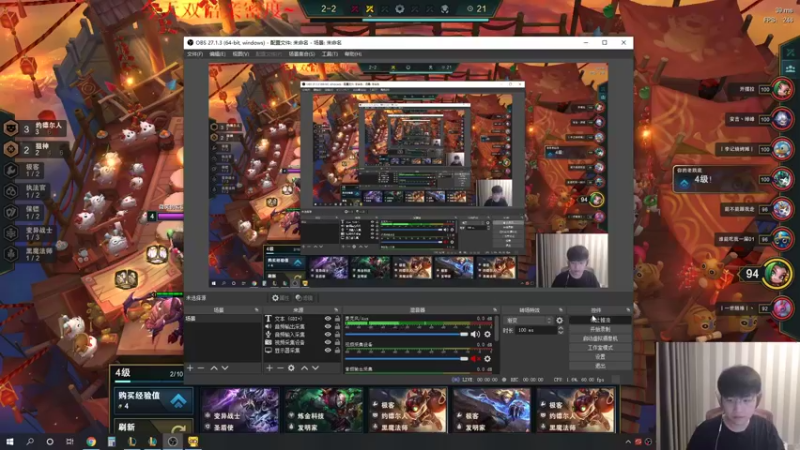Open Windows taskbar search
The height and width of the screenshot is (450, 800).
(x=30, y=441)
